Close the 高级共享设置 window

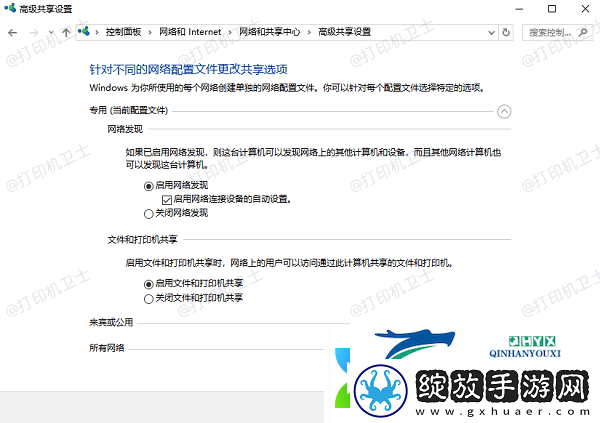[585, 9]
